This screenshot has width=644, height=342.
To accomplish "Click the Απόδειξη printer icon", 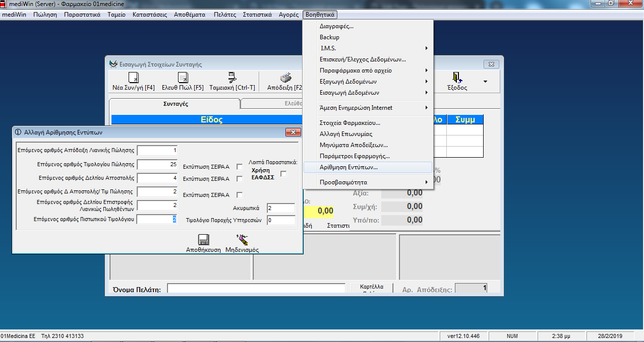I will 286,78.
